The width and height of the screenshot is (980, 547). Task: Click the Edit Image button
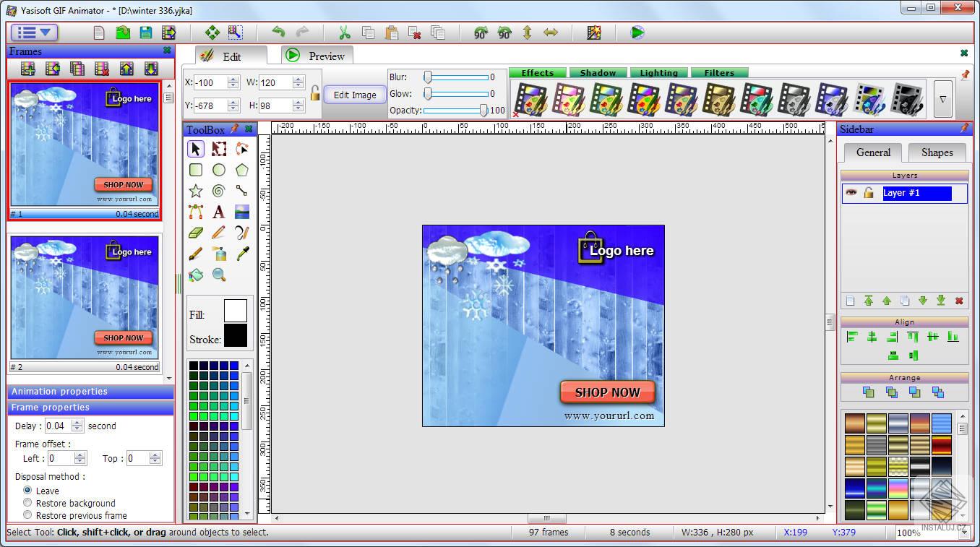[x=354, y=94]
